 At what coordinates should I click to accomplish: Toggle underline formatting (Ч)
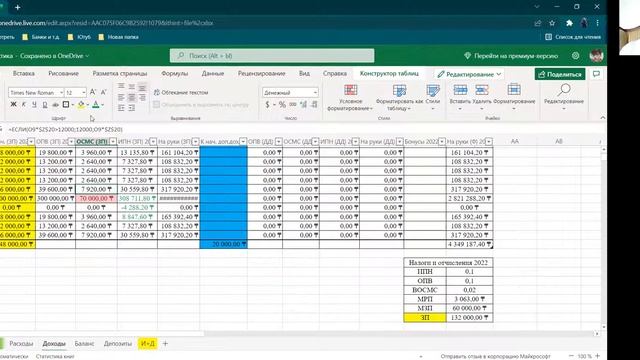click(34, 104)
